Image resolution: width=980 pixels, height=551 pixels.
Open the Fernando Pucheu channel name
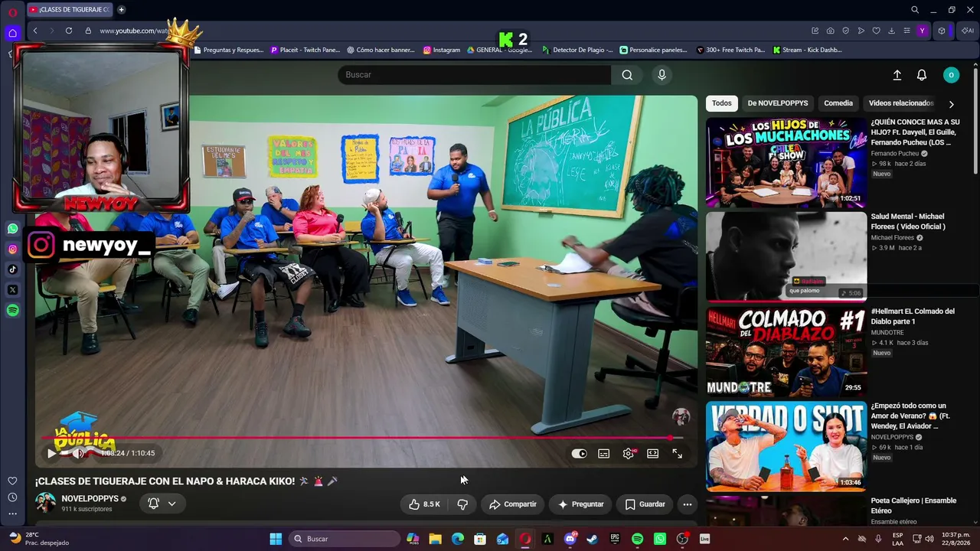click(895, 154)
